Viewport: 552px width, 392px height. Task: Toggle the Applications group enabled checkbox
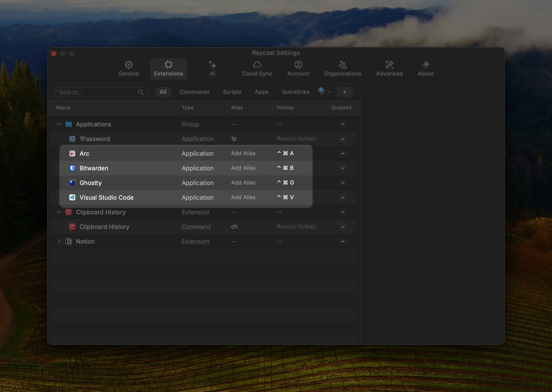click(x=343, y=124)
